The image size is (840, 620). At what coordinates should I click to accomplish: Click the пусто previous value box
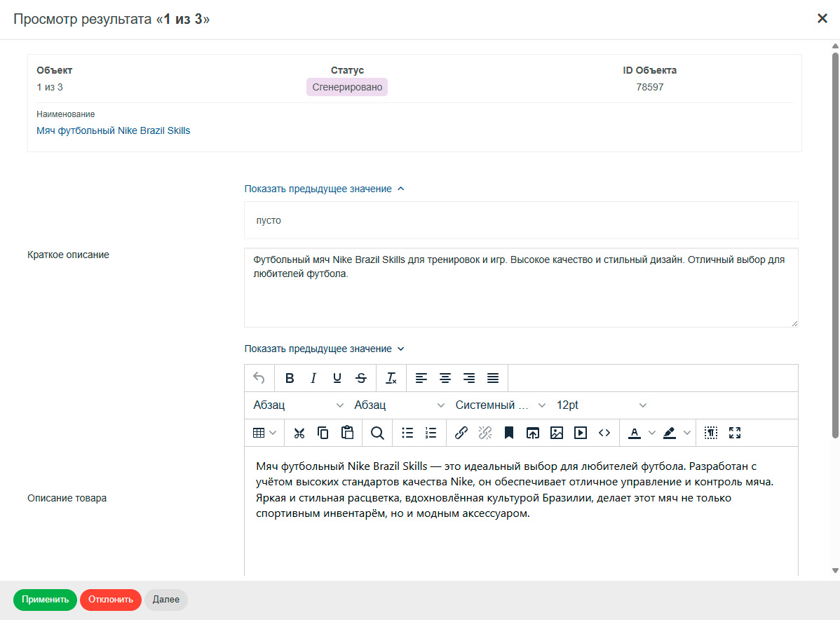(x=521, y=220)
